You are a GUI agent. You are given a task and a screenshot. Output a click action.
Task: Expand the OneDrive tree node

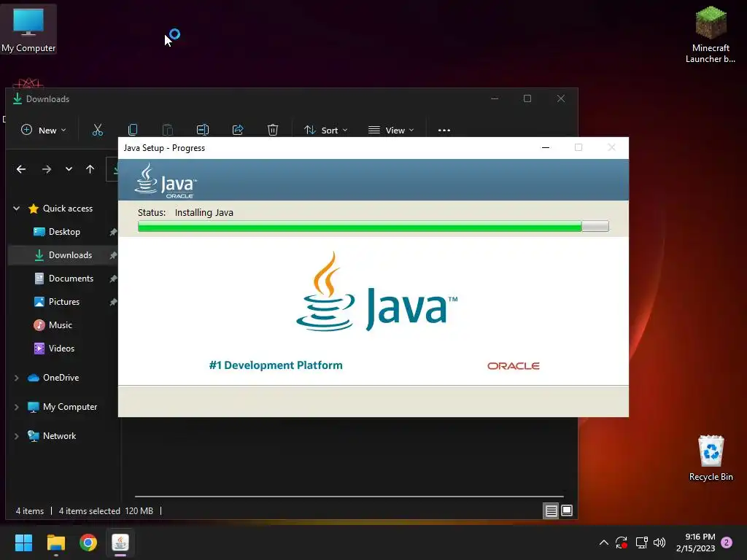click(17, 378)
